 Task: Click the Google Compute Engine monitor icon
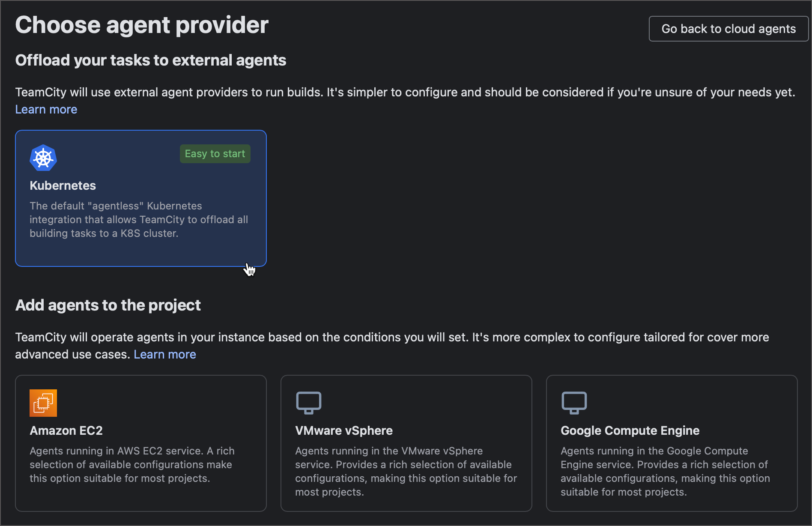click(574, 403)
